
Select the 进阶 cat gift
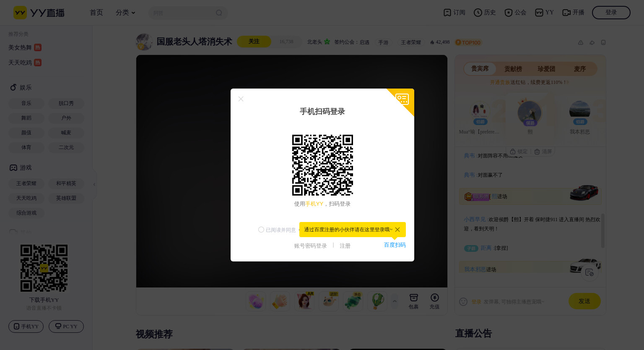tap(329, 301)
